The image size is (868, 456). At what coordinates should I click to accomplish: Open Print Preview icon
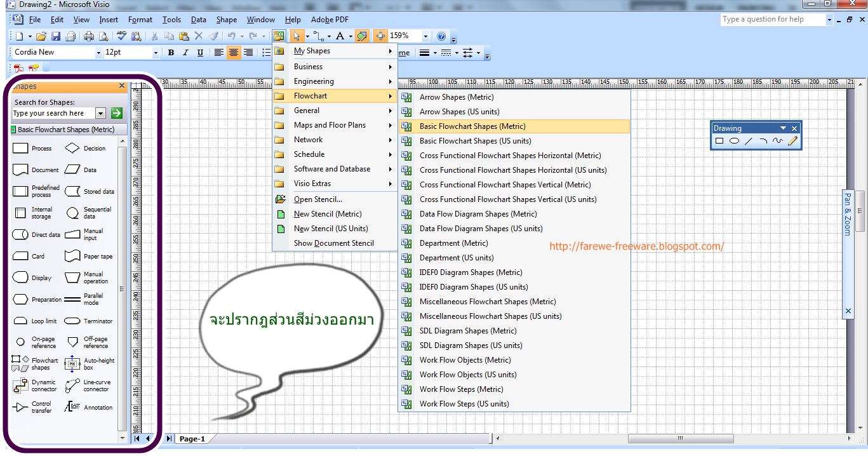coord(103,36)
